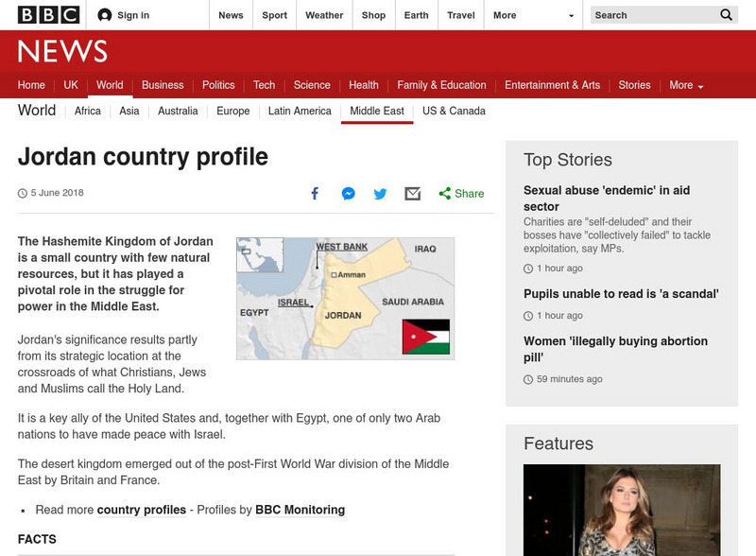Open the Features story photo
Screen dimensions: 756x556
click(621, 510)
